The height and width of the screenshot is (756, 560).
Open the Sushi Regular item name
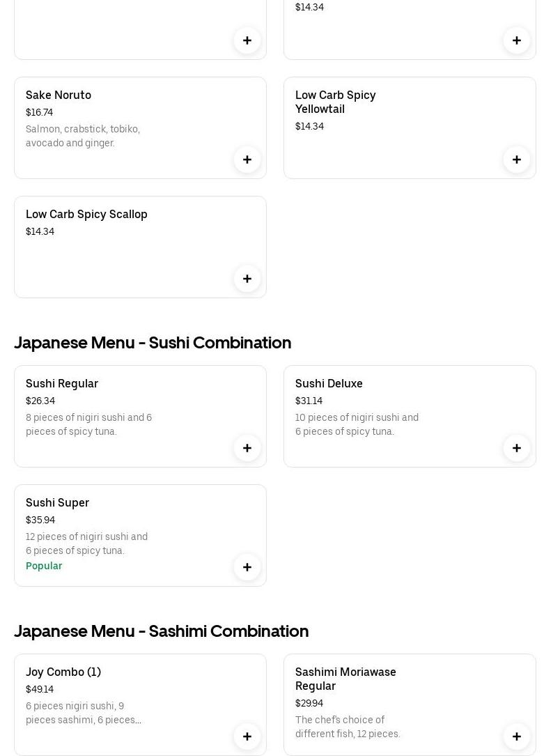tap(62, 383)
